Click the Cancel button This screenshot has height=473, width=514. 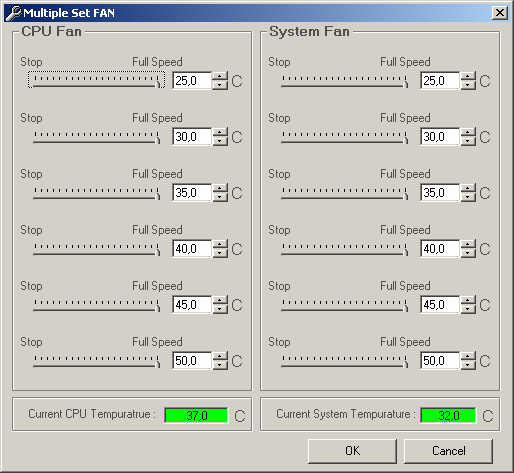coord(448,451)
